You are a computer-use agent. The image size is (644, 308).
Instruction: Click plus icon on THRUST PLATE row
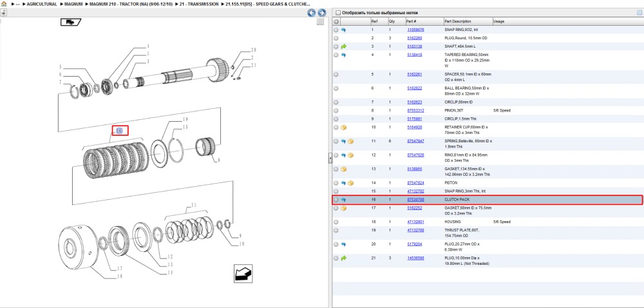click(x=336, y=231)
